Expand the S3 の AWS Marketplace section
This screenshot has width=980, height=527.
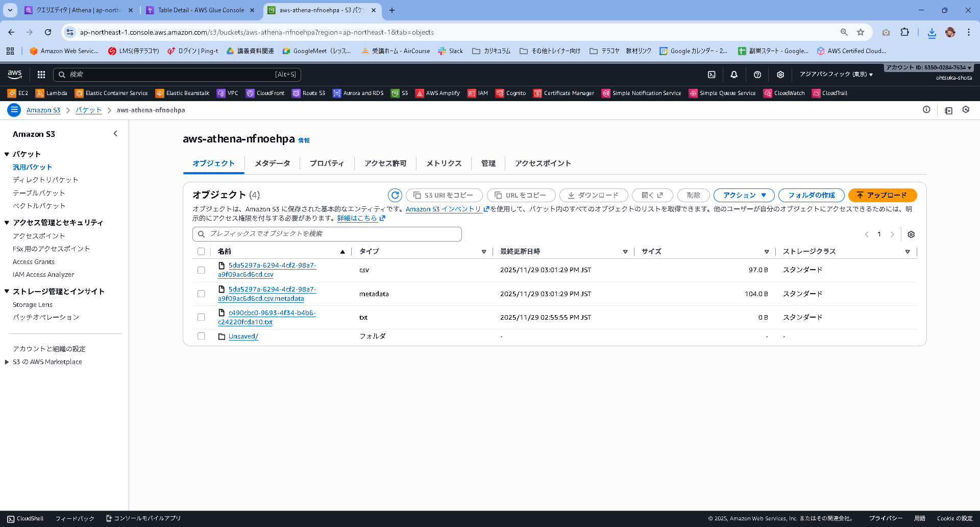point(7,362)
